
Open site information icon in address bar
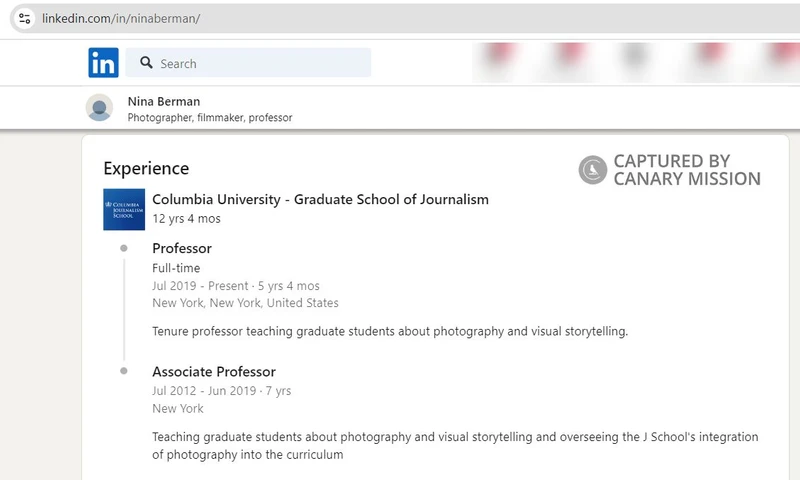click(25, 19)
